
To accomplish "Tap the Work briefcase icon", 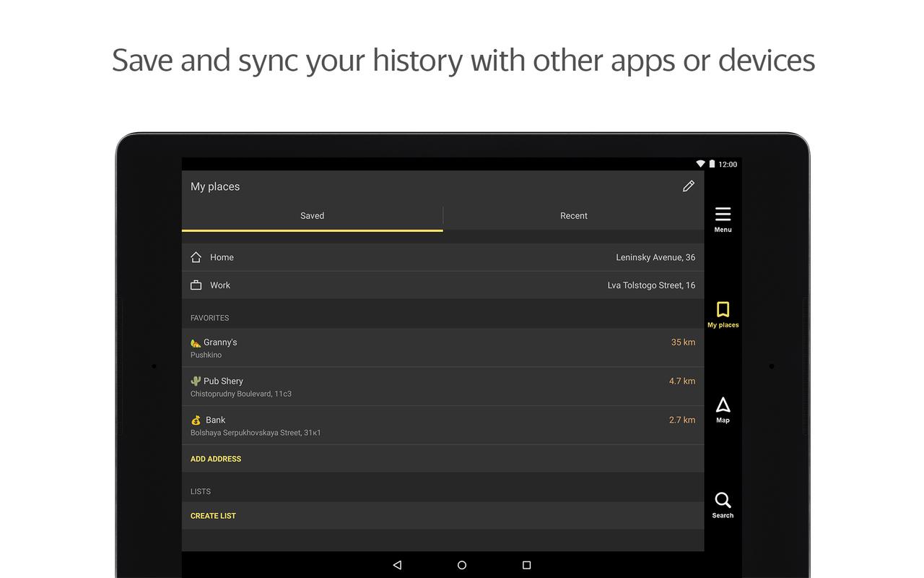I will click(x=196, y=285).
